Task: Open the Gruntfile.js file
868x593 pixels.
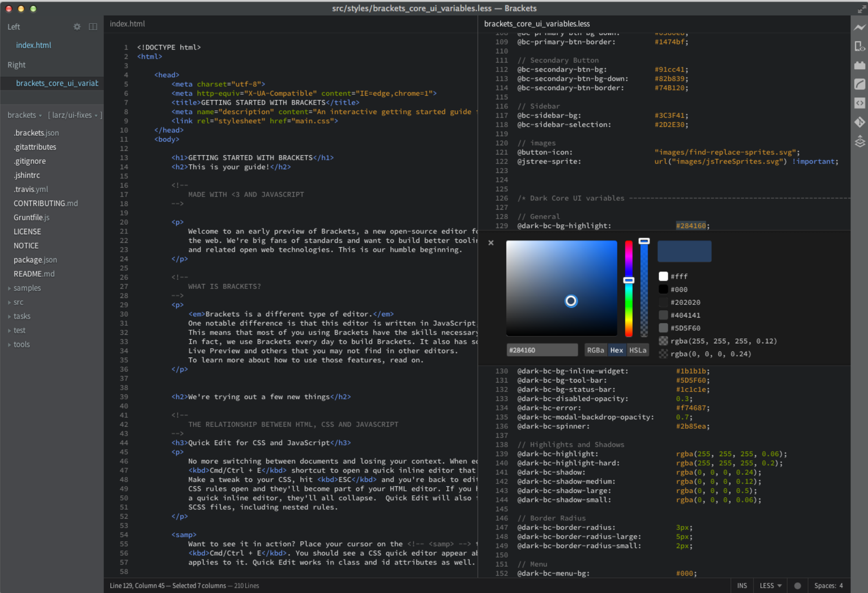Action: (x=31, y=217)
